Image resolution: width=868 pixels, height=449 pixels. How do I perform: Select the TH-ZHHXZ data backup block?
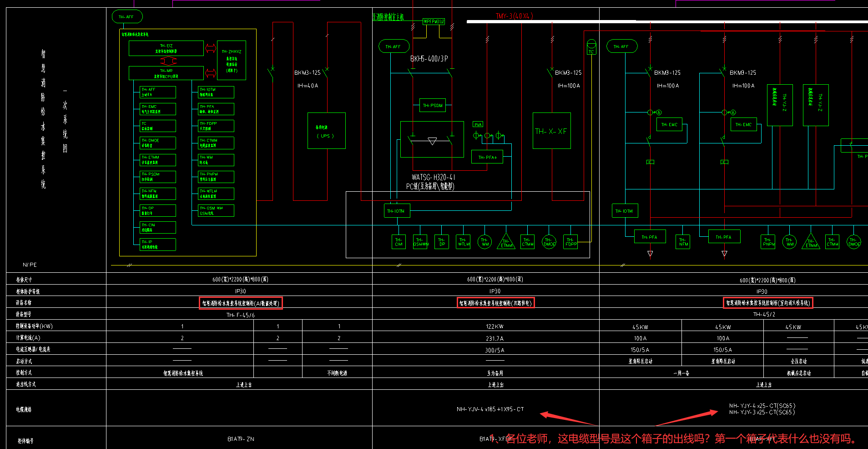pos(232,61)
